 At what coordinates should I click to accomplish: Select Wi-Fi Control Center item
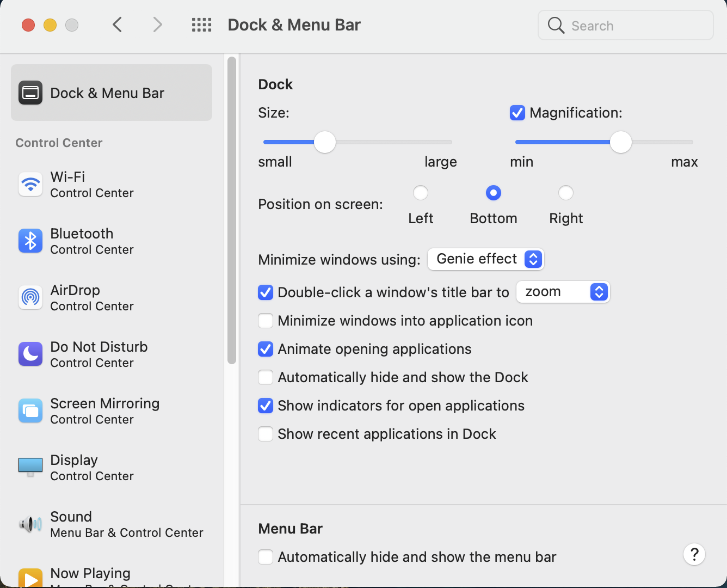click(112, 185)
